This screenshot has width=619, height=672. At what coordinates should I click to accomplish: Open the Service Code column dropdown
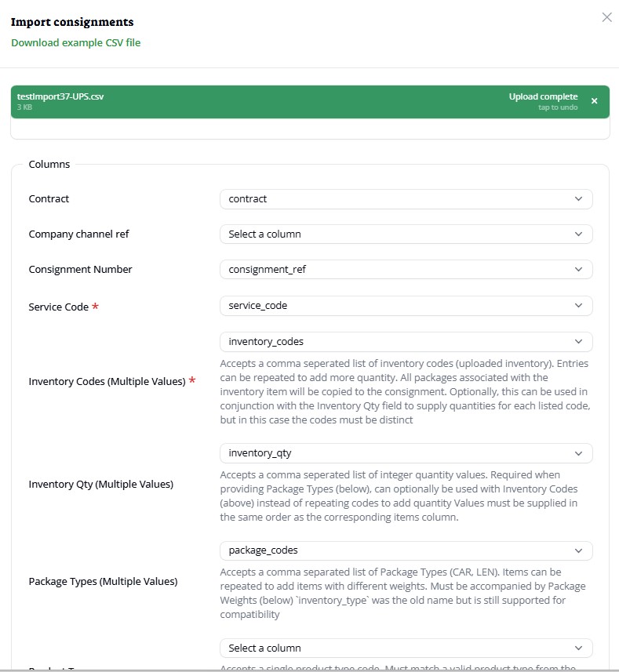pyautogui.click(x=406, y=306)
